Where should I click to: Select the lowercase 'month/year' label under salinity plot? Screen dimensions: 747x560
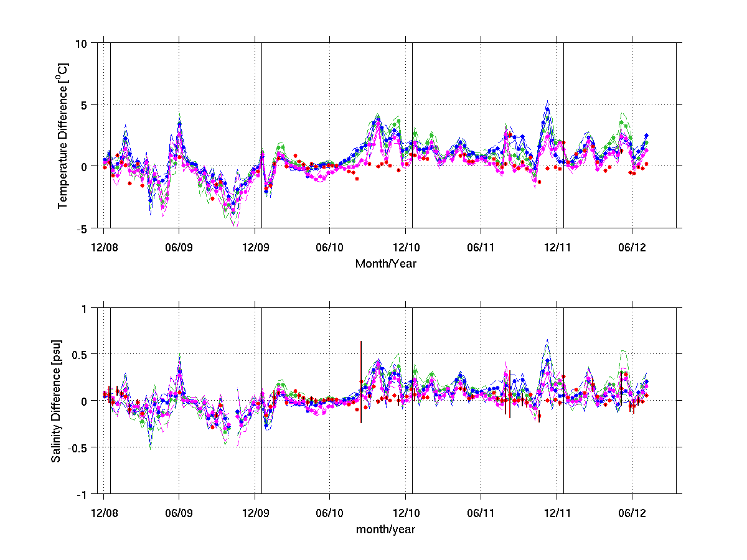(386, 530)
